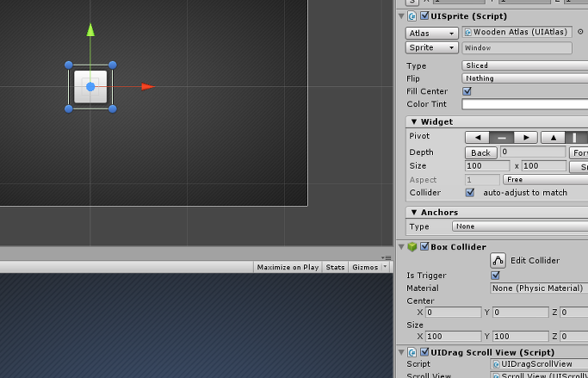Select the bottom-right blue resize handle

pyautogui.click(x=112, y=108)
